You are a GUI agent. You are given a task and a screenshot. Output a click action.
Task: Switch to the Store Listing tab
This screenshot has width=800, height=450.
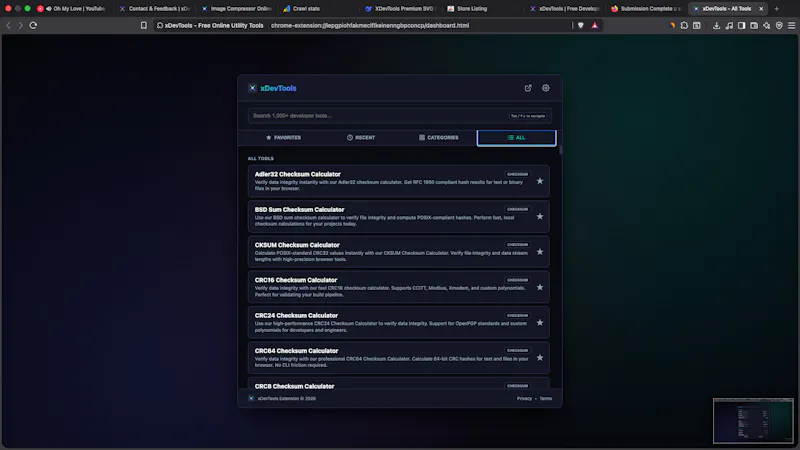click(x=482, y=9)
